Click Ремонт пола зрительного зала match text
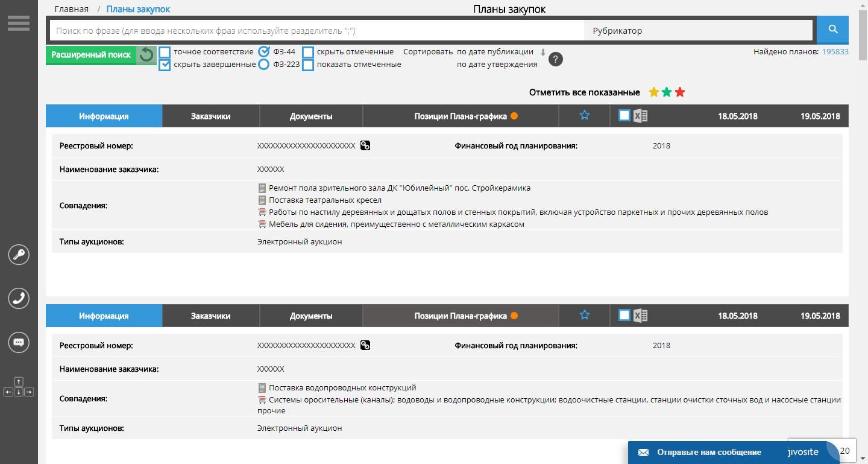868x464 pixels. [400, 188]
